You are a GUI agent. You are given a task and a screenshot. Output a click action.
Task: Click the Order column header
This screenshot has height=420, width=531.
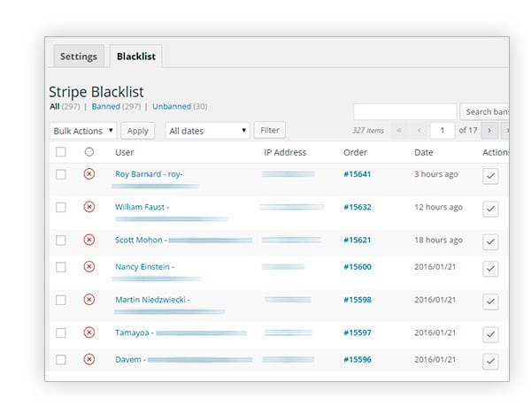[355, 152]
